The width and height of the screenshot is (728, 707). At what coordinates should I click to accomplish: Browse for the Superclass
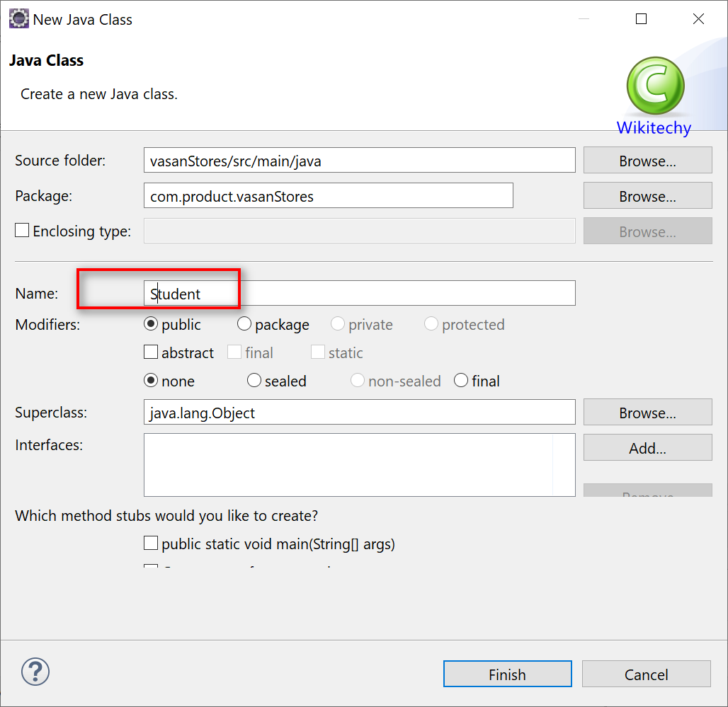(647, 413)
